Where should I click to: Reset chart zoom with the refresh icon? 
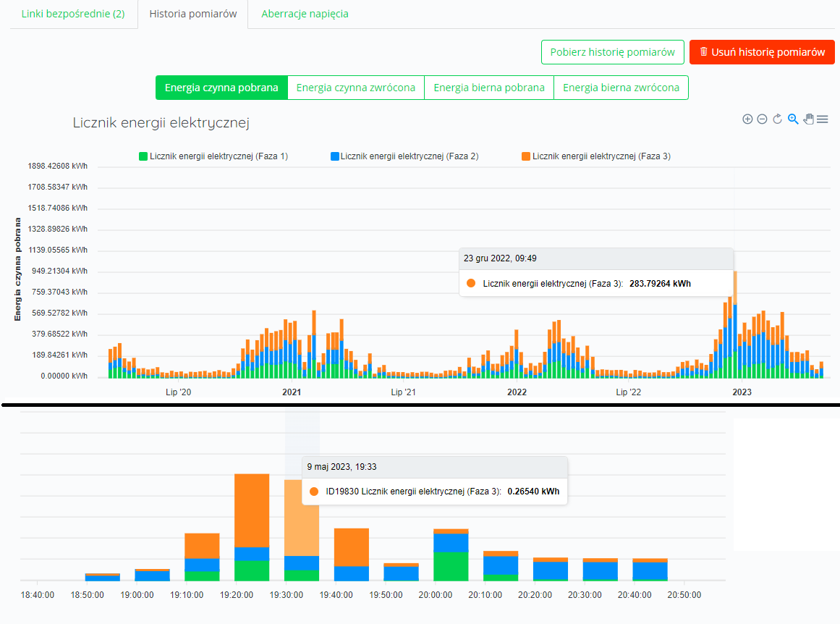click(777, 119)
